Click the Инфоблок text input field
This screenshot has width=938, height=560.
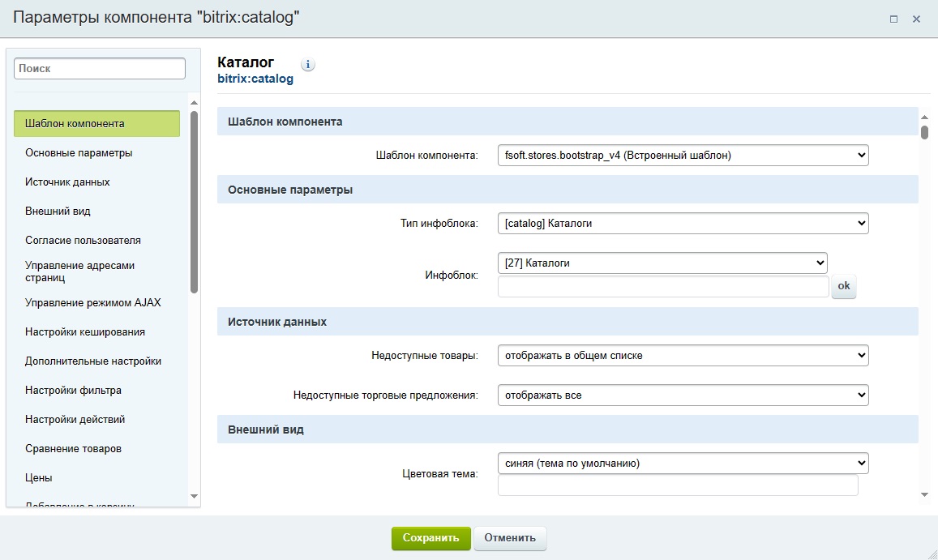(x=662, y=287)
